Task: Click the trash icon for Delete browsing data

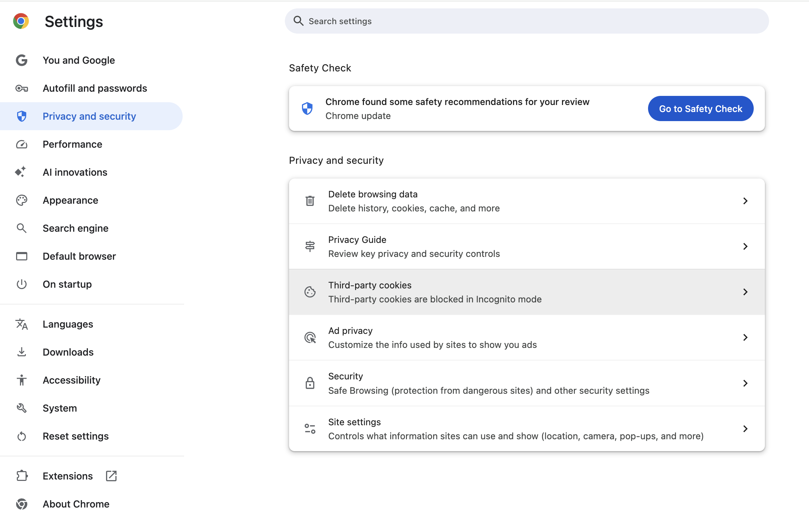Action: (310, 201)
